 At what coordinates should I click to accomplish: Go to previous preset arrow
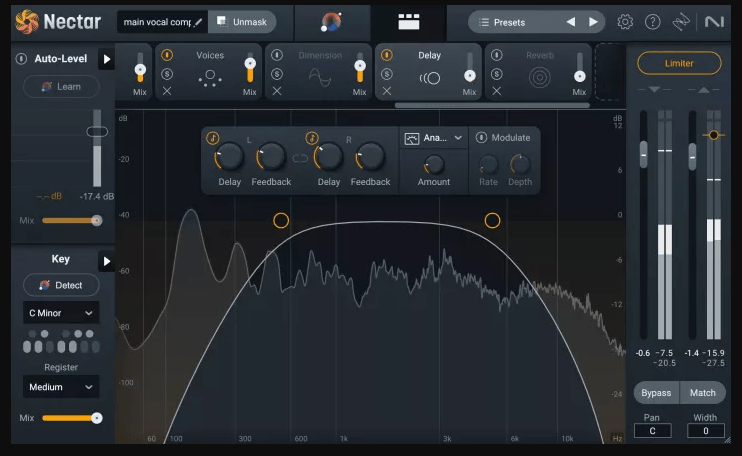571,22
